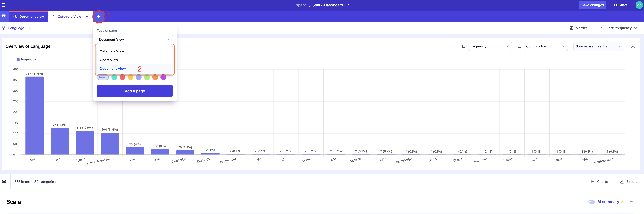Screen dimensions: 644x214
Task: Select the None color option
Action: pyautogui.click(x=103, y=77)
